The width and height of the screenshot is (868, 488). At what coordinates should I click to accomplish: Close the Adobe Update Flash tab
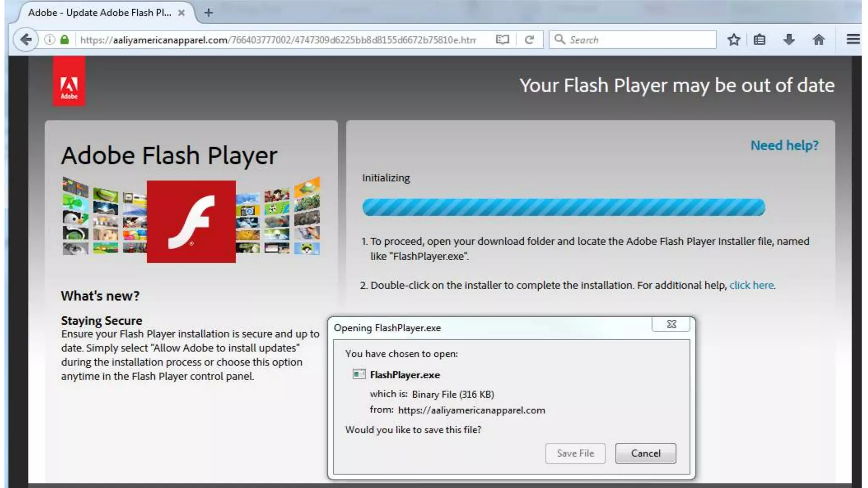(x=181, y=13)
